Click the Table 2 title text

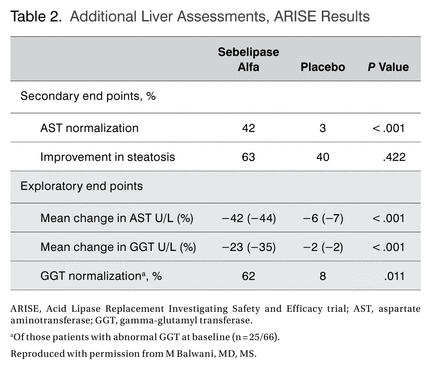(190, 16)
